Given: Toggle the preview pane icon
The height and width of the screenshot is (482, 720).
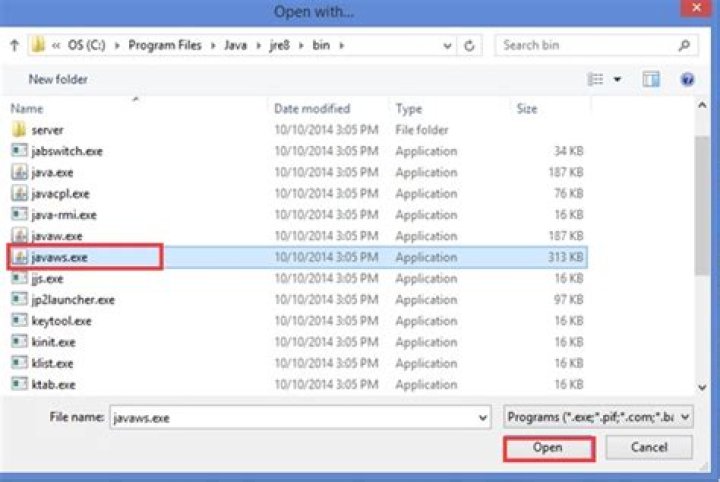Looking at the screenshot, I should [x=651, y=79].
